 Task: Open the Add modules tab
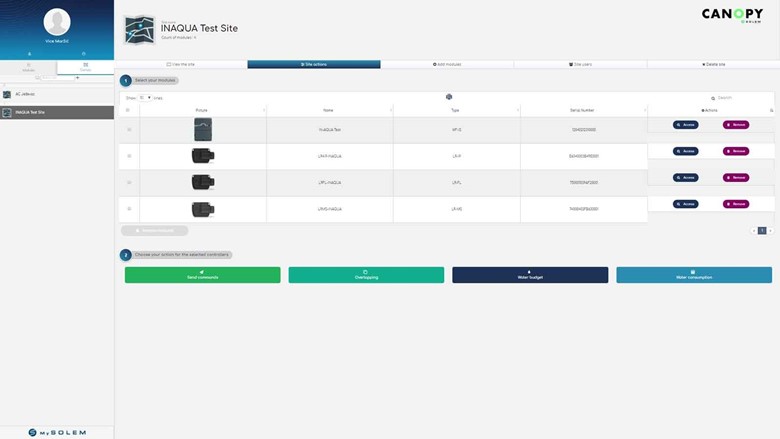(447, 64)
